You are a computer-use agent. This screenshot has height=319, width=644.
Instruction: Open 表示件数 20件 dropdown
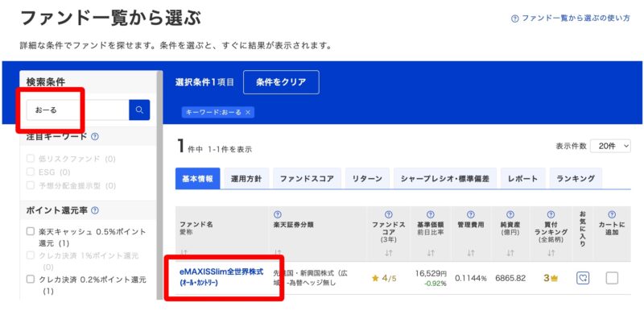610,146
